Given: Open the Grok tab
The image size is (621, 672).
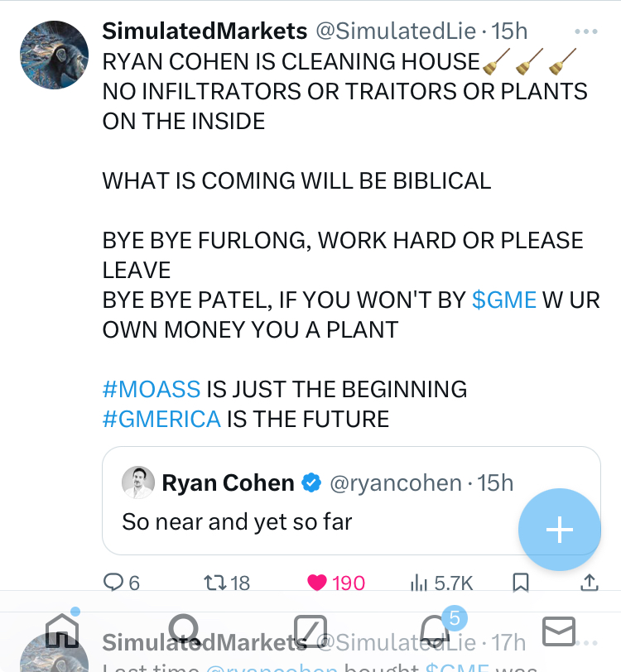Looking at the screenshot, I should pos(310,633).
